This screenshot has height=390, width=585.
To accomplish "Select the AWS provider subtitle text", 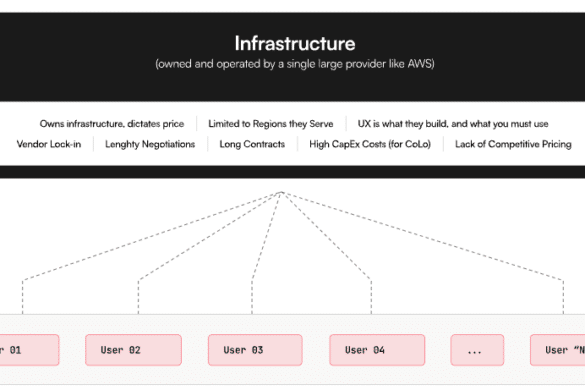I will tap(295, 64).
